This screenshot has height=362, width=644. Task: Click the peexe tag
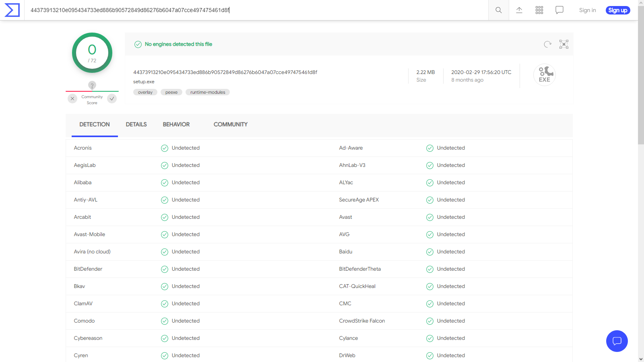click(171, 93)
